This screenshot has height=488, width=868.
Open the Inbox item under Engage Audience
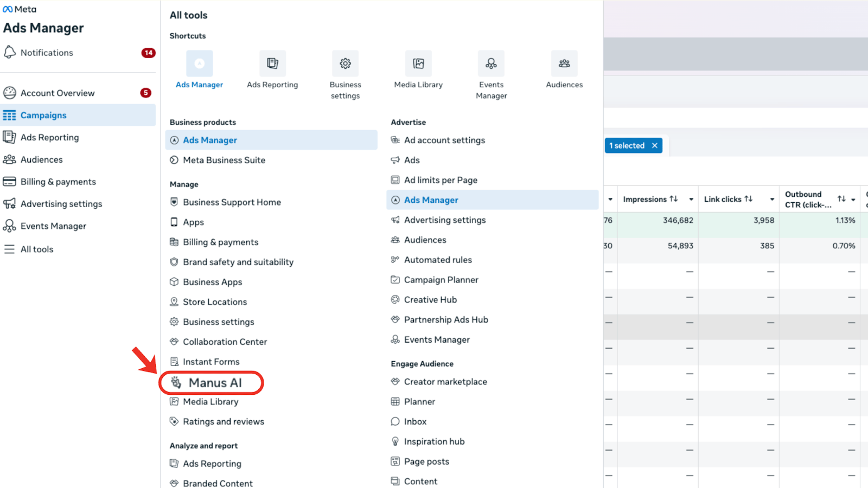[415, 421]
